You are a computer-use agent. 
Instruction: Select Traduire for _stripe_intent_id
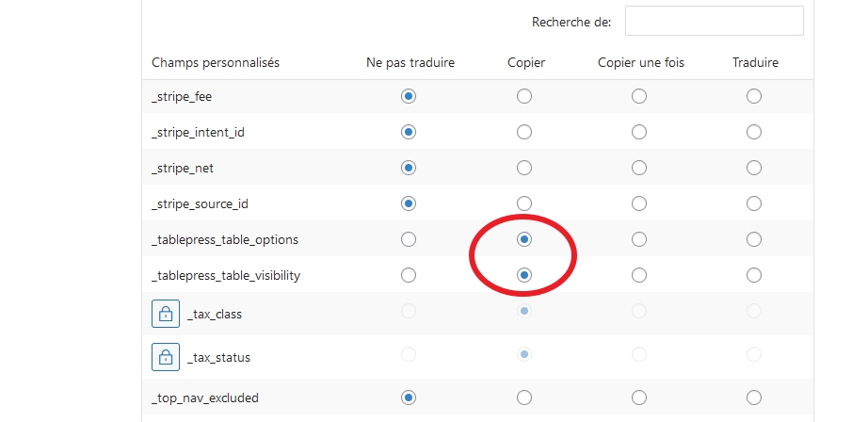(x=754, y=132)
